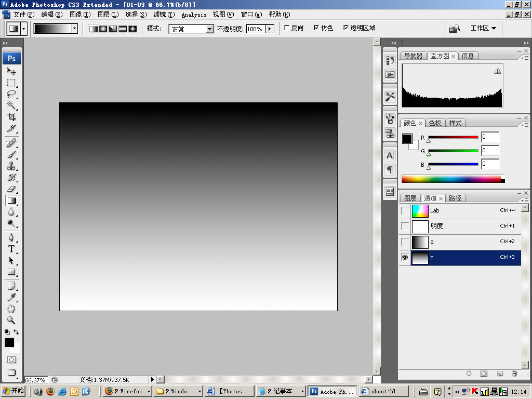
Task: Open the 模式 blending mode dropdown
Action: click(191, 29)
